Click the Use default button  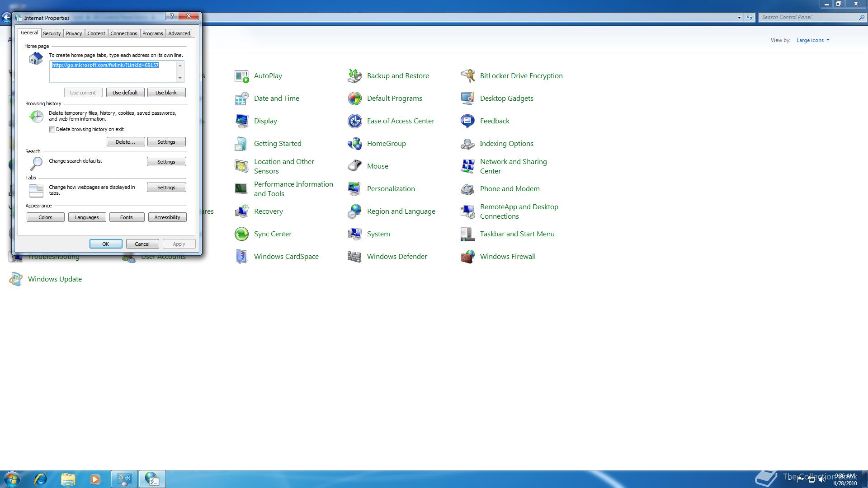[125, 93]
